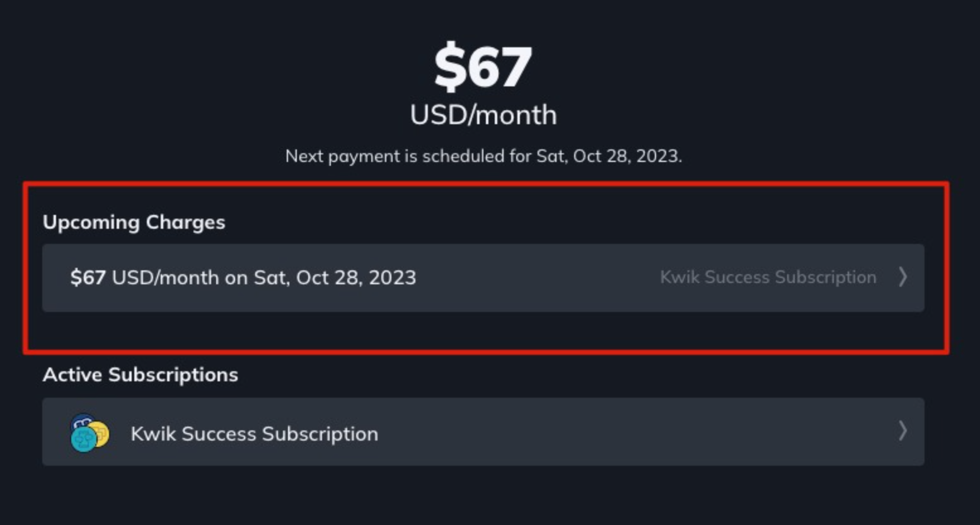Open the Kwik Success Subscription active row

(483, 432)
